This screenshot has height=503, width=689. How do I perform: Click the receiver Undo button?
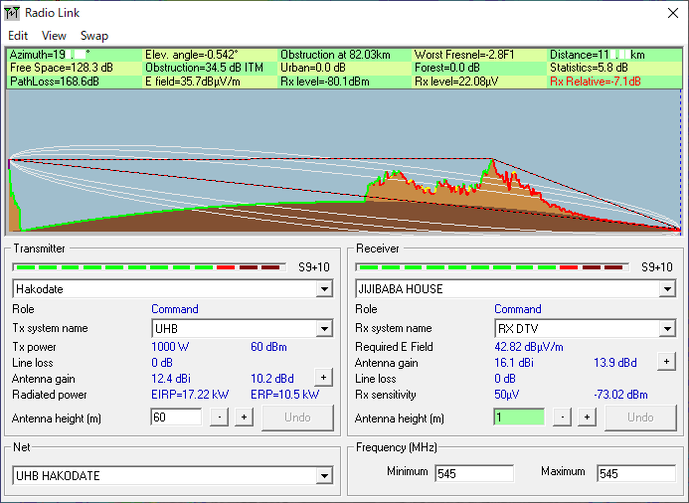[641, 417]
